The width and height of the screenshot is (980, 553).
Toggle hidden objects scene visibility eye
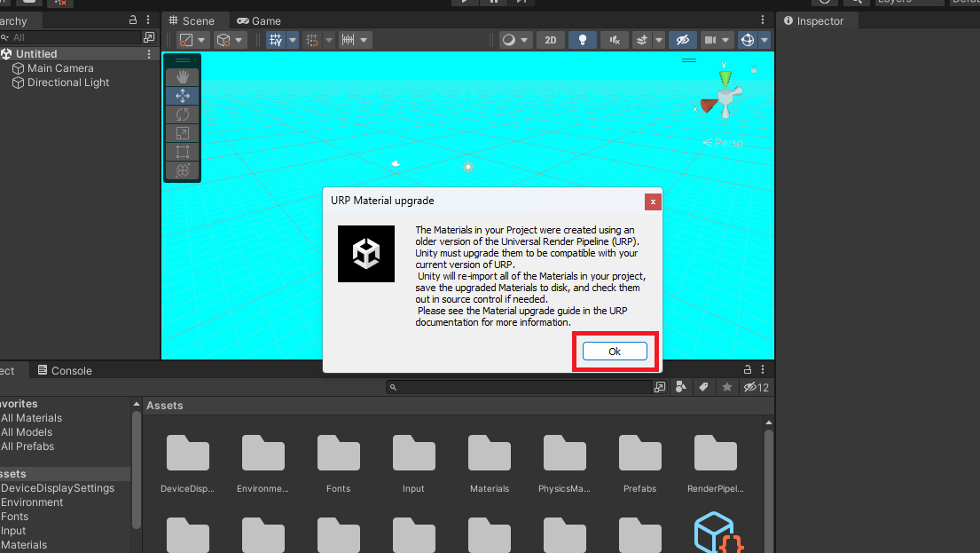683,40
